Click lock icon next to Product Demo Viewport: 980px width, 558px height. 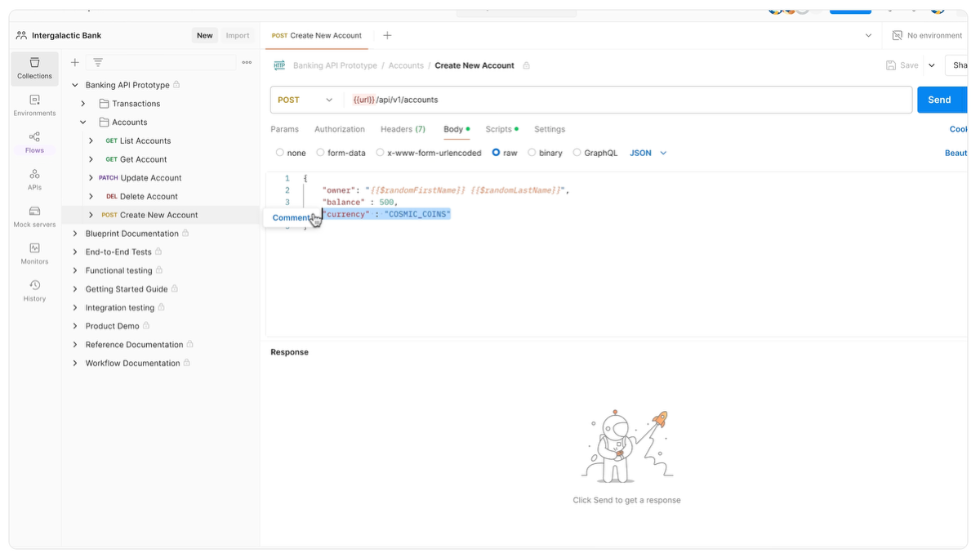146,326
